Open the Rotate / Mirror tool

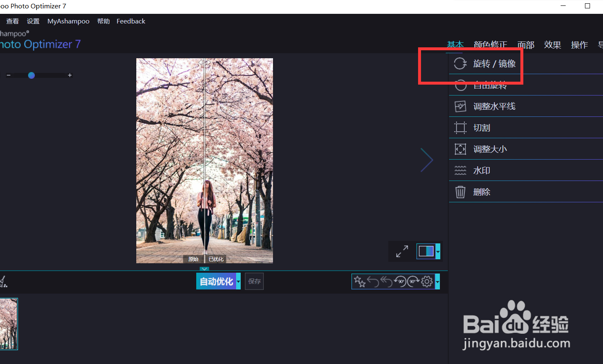click(526, 64)
